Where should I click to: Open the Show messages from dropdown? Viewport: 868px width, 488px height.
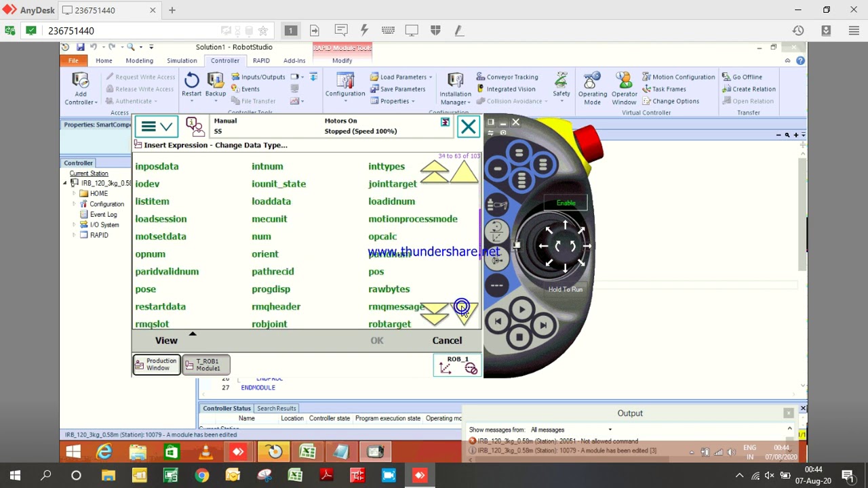click(x=571, y=430)
